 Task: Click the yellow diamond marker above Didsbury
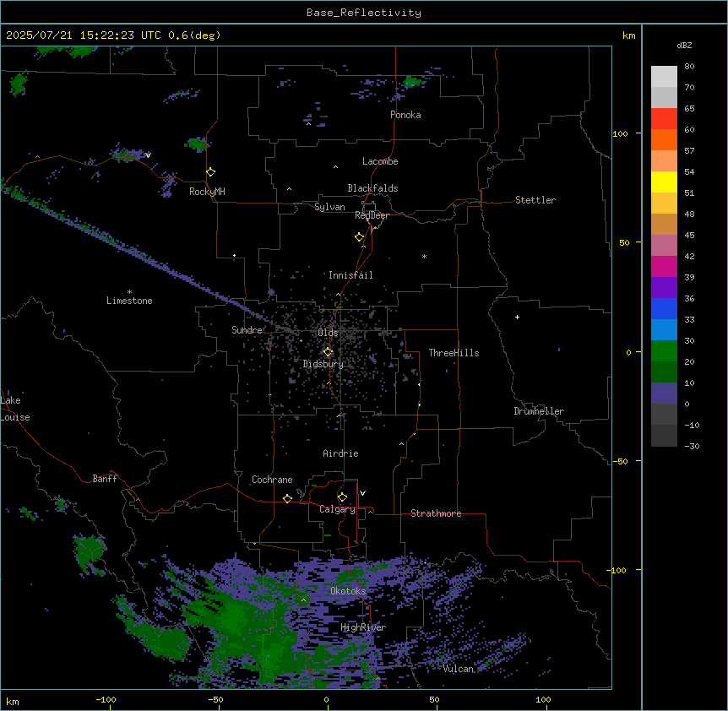tap(328, 352)
